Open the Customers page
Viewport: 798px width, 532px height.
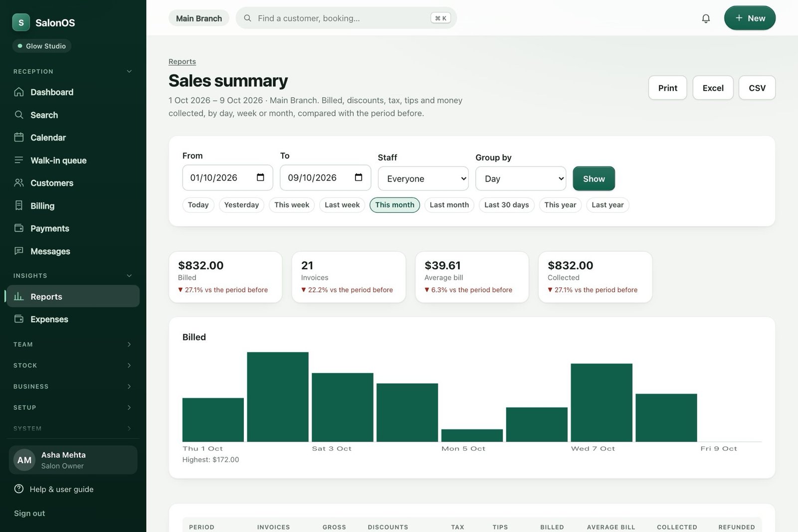tap(73, 182)
